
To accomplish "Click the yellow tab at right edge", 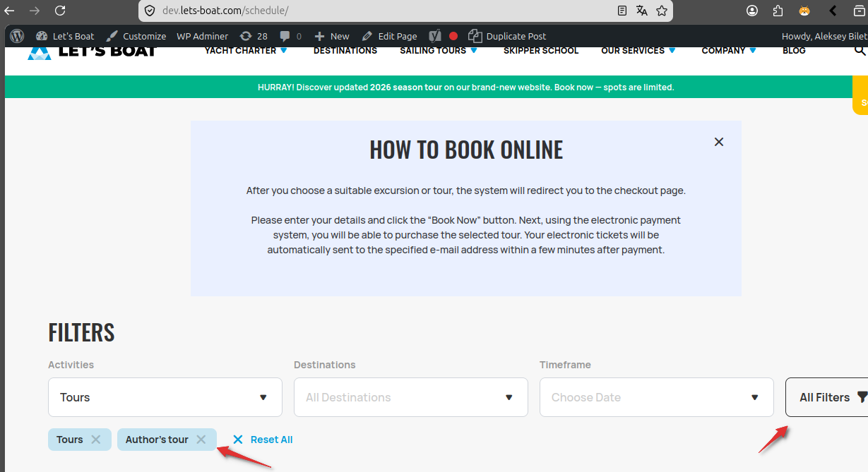I will 860,95.
